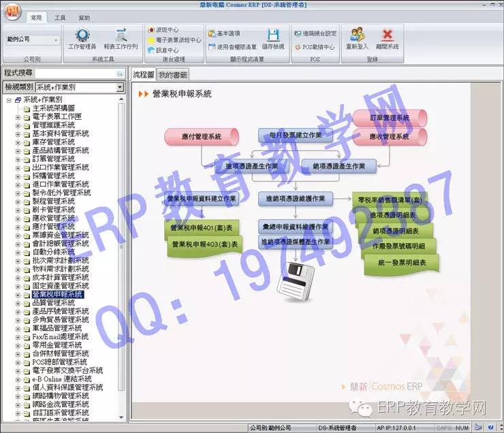Click the search icon beside 程式搜尋 field

click(x=121, y=74)
